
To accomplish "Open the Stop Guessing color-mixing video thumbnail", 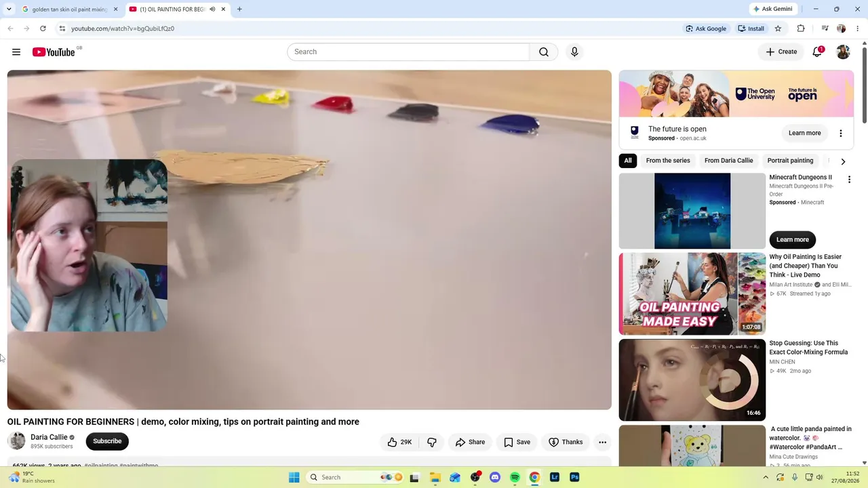I will 692,380.
